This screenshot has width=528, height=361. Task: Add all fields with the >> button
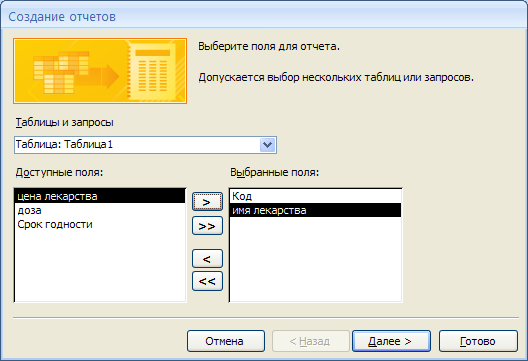pyautogui.click(x=207, y=226)
